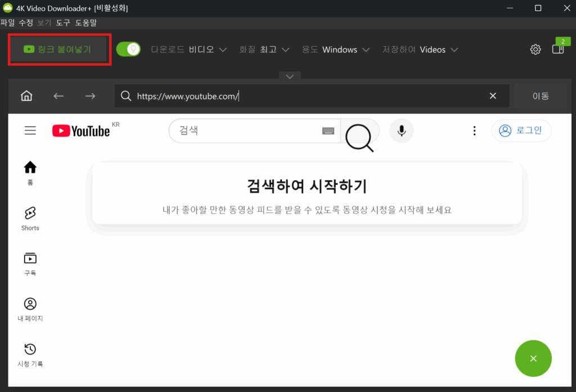576x392 pixels.
Task: Collapse the browser panel with the chevron handle
Action: (x=290, y=76)
